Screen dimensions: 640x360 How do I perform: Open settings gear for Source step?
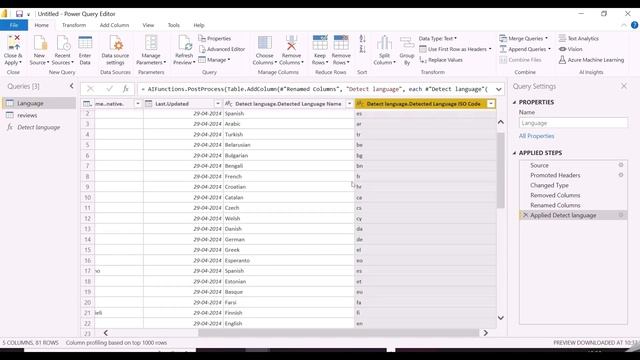pyautogui.click(x=621, y=165)
